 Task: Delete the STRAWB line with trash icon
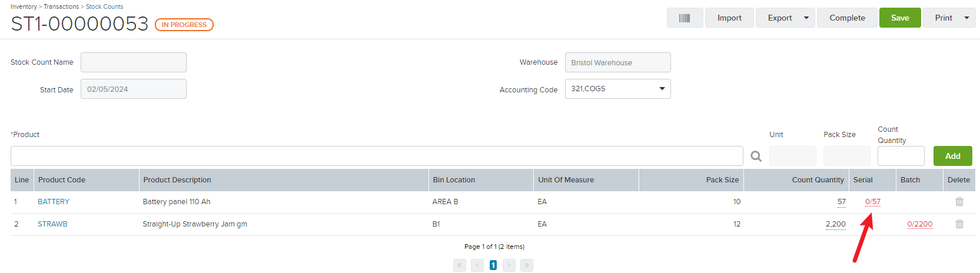coord(959,224)
